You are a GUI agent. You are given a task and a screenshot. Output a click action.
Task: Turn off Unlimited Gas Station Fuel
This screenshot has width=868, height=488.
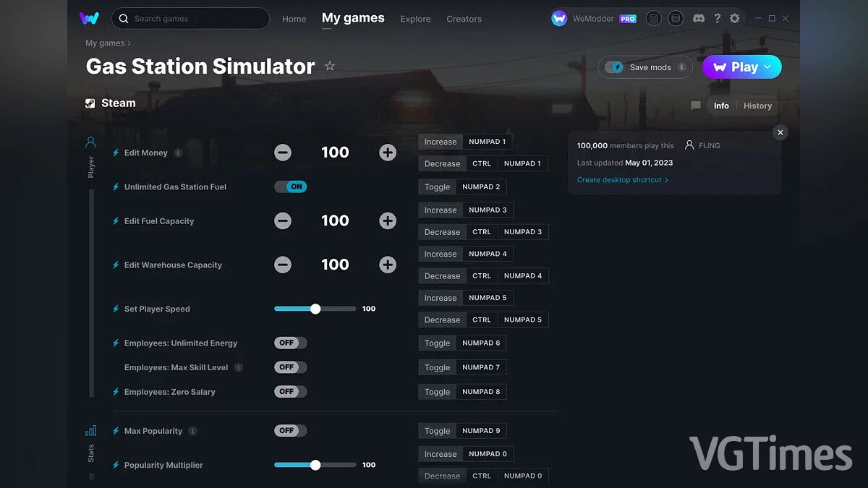coord(290,187)
